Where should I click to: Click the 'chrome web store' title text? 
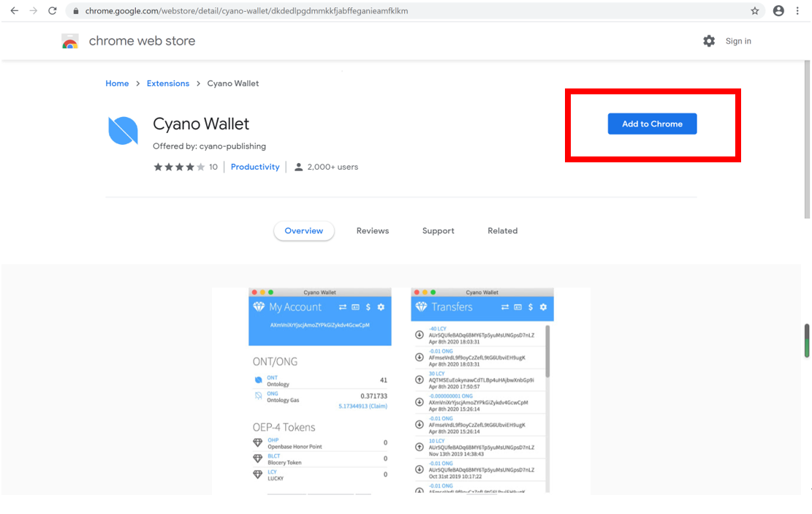(x=142, y=41)
